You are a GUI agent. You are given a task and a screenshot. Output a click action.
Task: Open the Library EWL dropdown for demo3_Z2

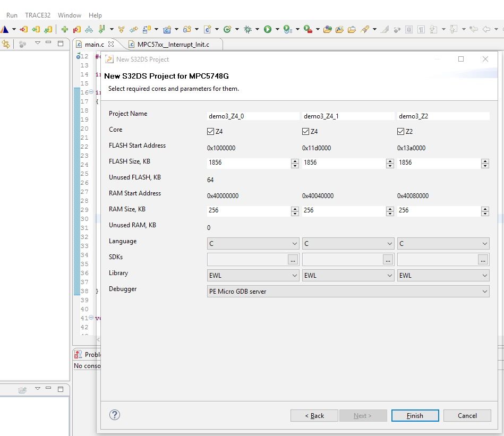pyautogui.click(x=443, y=275)
